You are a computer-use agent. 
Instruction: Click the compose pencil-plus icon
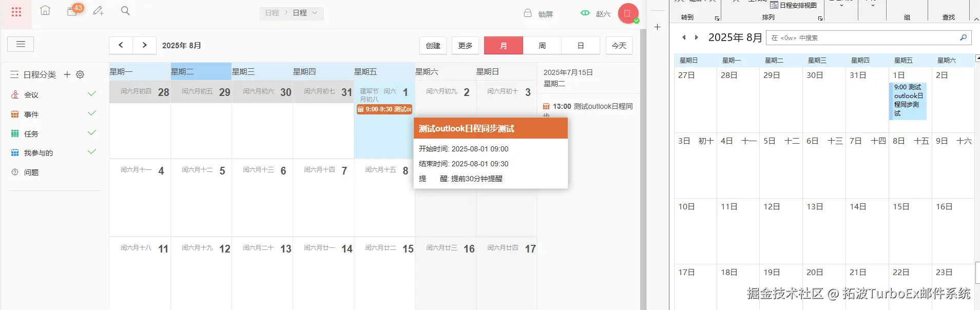click(x=99, y=11)
